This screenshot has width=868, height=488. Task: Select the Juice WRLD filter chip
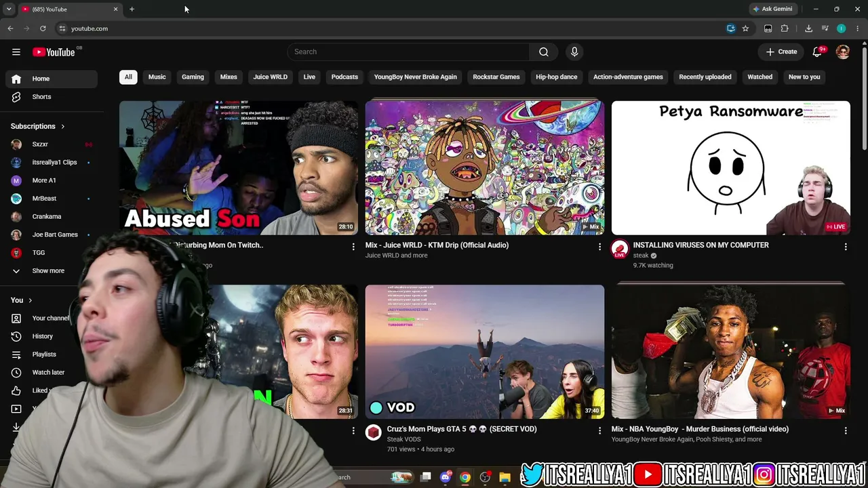[x=271, y=77]
